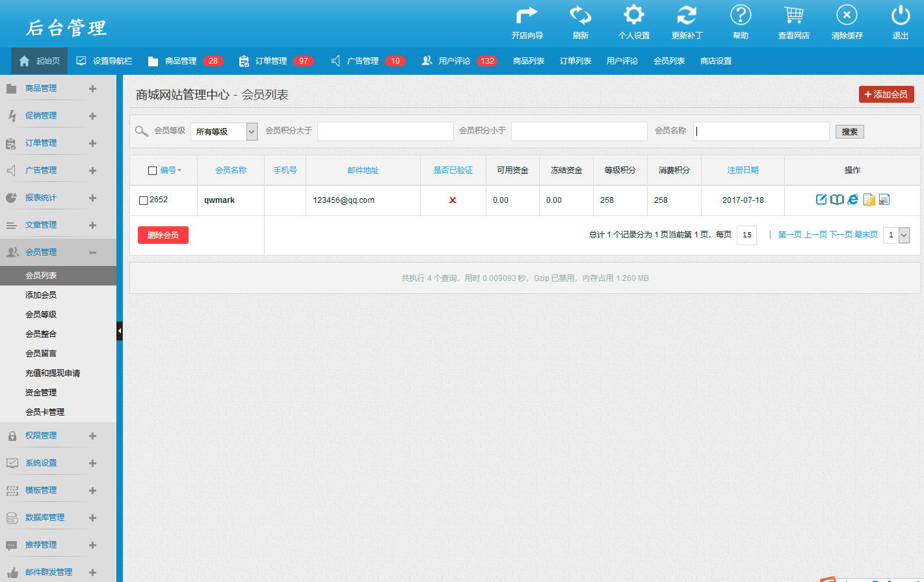This screenshot has width=924, height=582.
Task: Tick the select-all checkbox beside 编号
Action: pos(152,170)
